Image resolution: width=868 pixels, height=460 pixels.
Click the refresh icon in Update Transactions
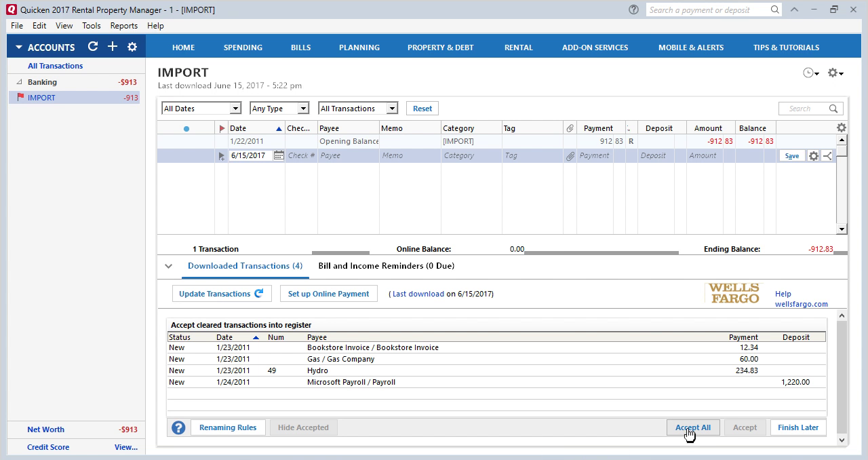(259, 294)
